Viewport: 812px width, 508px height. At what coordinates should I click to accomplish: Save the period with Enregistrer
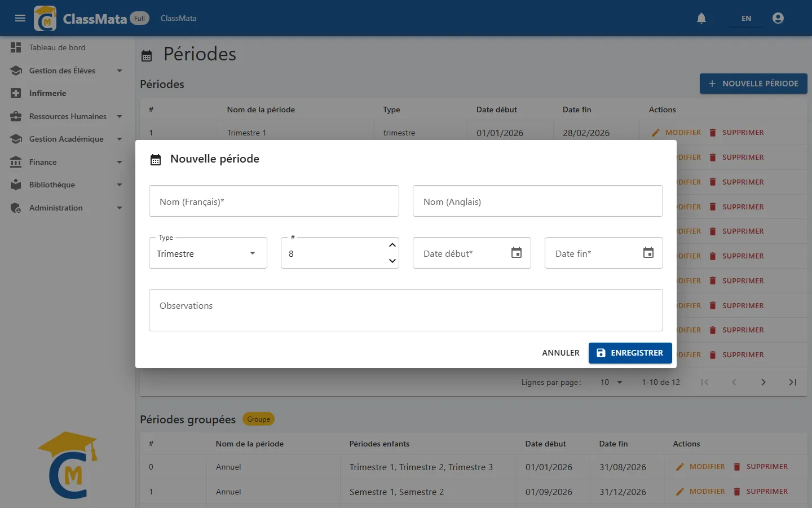click(630, 353)
